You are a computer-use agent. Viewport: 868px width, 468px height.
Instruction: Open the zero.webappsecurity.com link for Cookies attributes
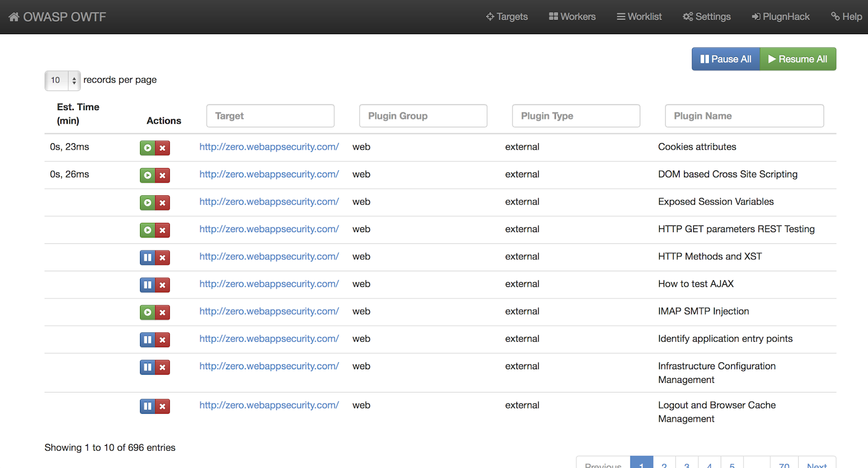(269, 147)
